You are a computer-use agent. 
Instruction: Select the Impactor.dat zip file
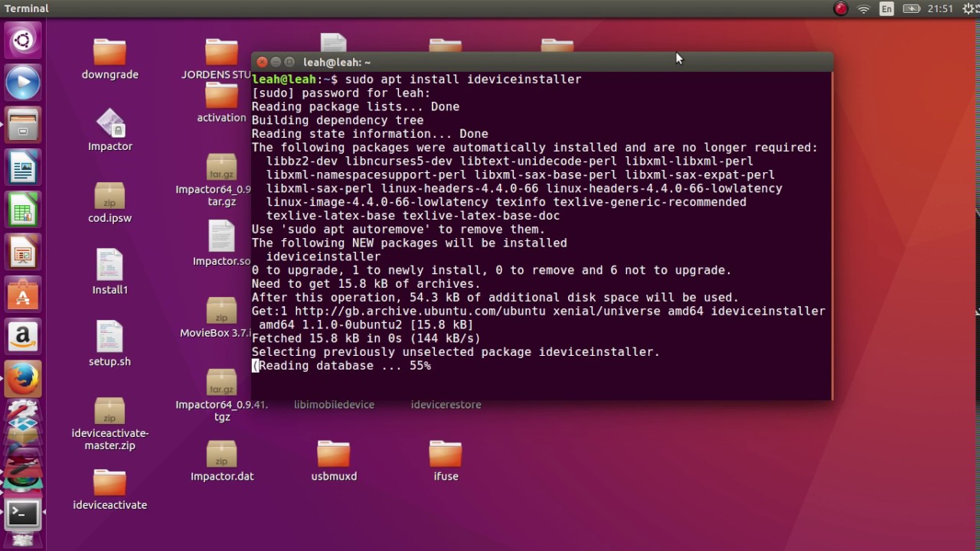(222, 461)
